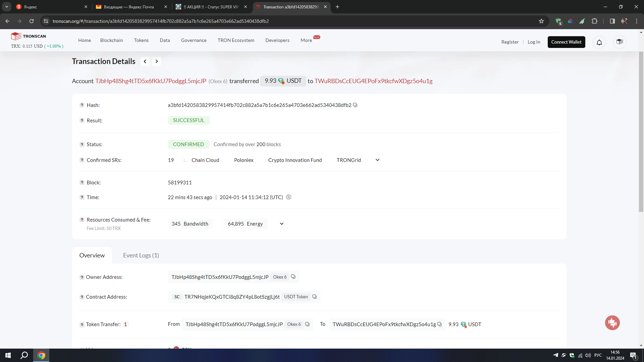Screen dimensions: 644x362
Task: Click the Register link
Action: [x=510, y=42]
